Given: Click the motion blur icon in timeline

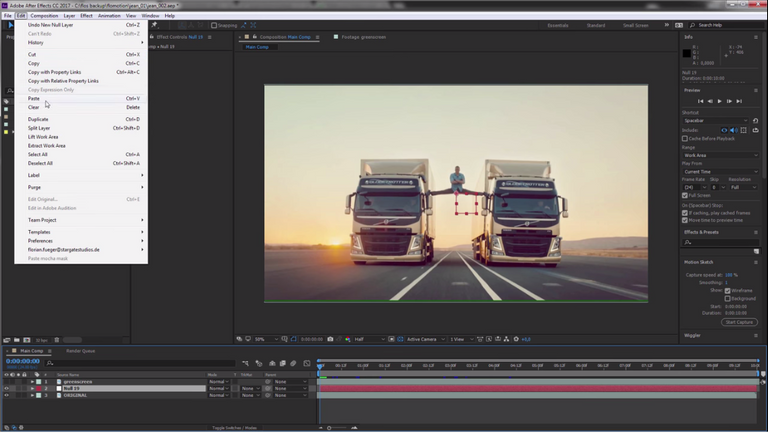Looking at the screenshot, I should (293, 363).
